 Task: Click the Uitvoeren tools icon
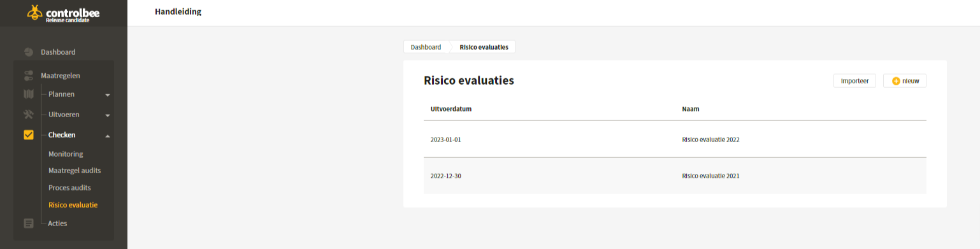point(29,115)
